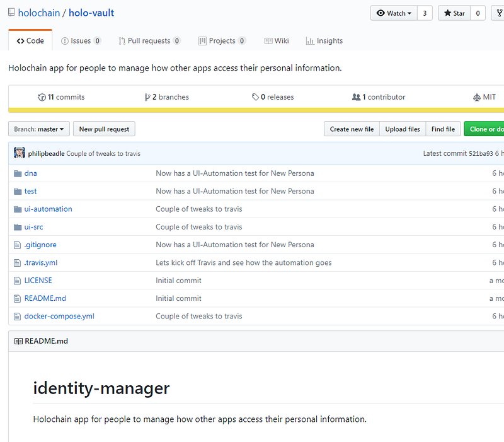Image resolution: width=504 pixels, height=442 pixels.
Task: Switch to the Issues tab
Action: pos(81,41)
